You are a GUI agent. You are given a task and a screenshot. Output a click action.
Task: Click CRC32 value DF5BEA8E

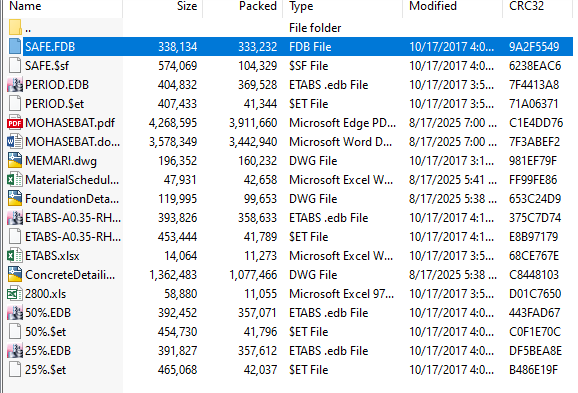(536, 351)
